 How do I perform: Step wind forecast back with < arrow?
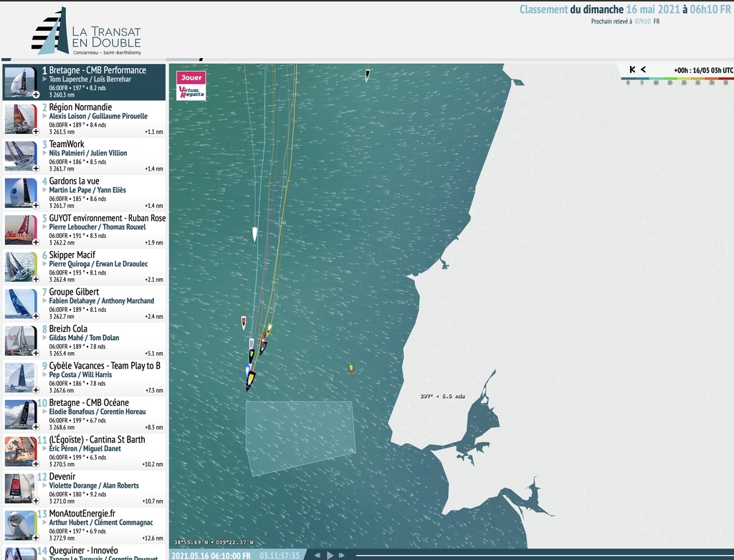pyautogui.click(x=643, y=70)
